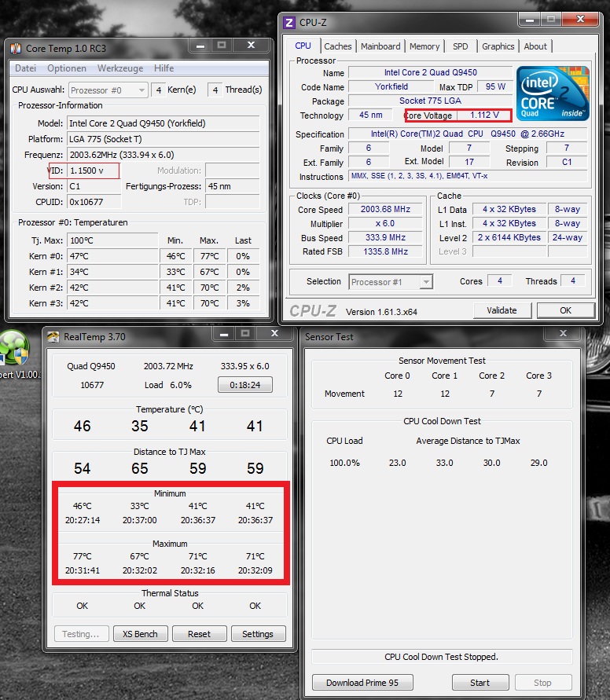
Task: Open Settings in RealTemp
Action: click(x=258, y=634)
